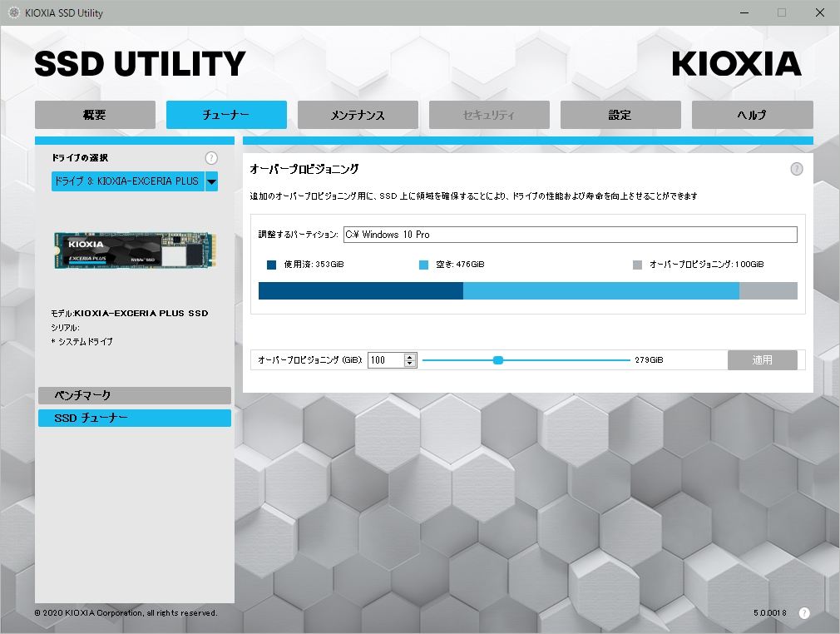The image size is (840, 634).
Task: Click the over-provisioning GiB value field
Action: (386, 360)
